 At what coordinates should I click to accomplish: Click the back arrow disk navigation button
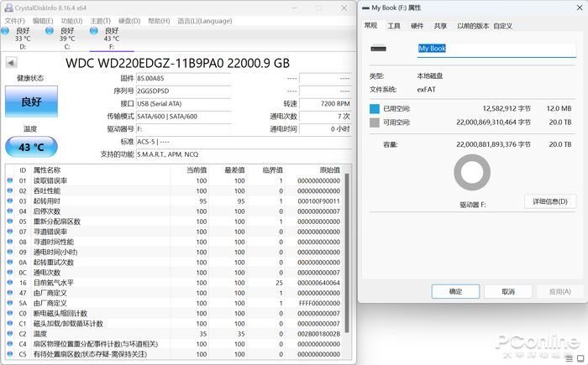11,63
